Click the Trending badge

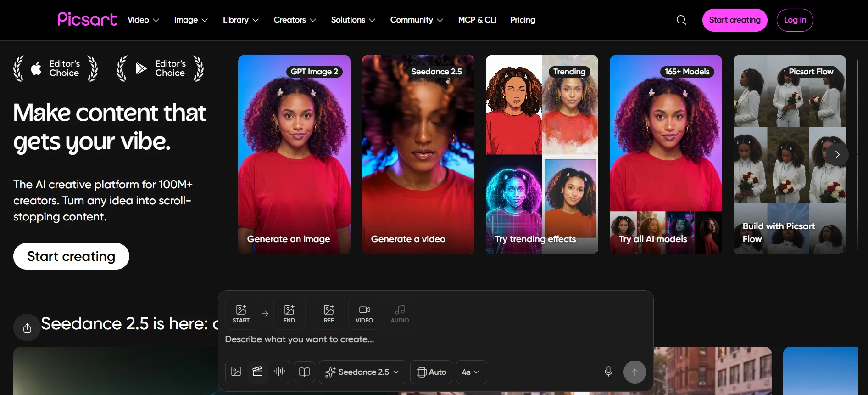coord(569,72)
